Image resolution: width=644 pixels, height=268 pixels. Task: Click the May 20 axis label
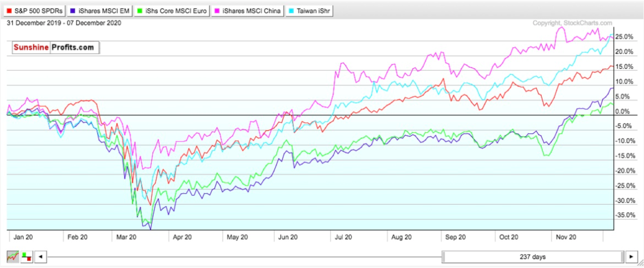(237, 237)
